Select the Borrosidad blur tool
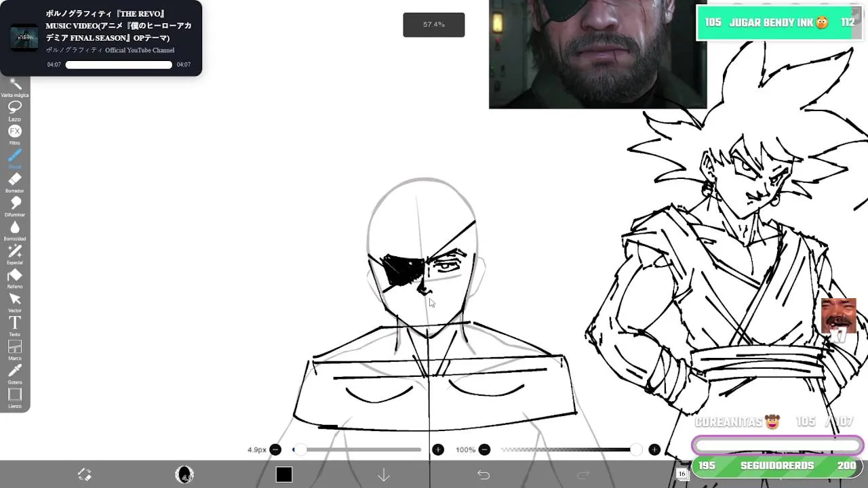Viewport: 868px width, 488px height. pyautogui.click(x=15, y=230)
